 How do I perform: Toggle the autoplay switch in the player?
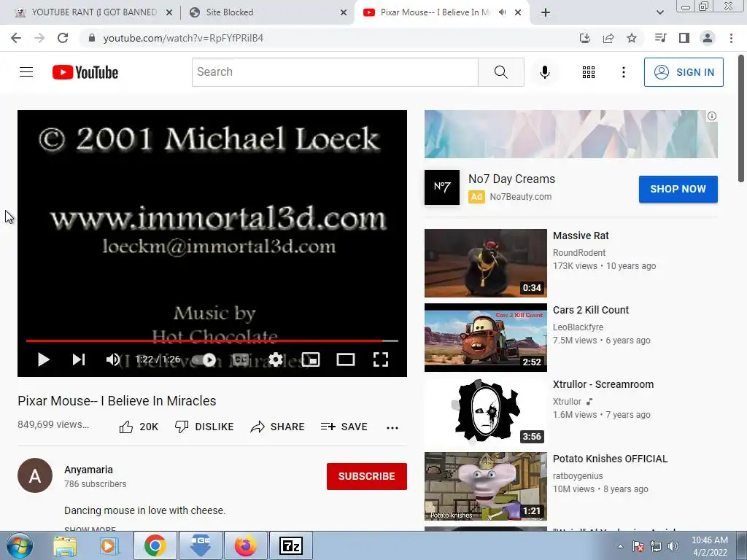pyautogui.click(x=204, y=360)
